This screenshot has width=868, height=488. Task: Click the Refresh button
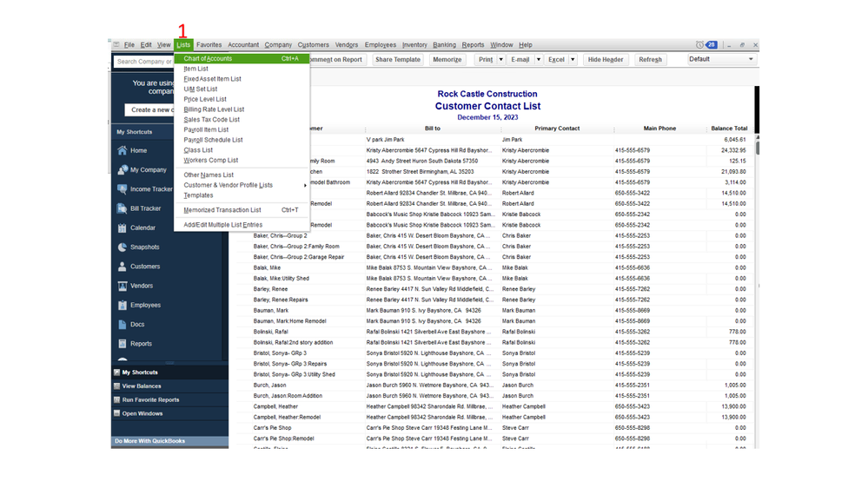(650, 60)
